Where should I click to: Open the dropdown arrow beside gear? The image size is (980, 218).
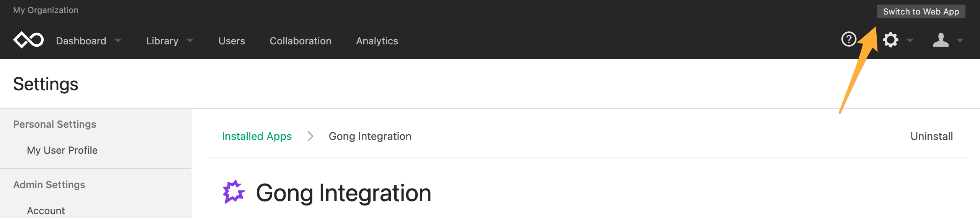910,41
